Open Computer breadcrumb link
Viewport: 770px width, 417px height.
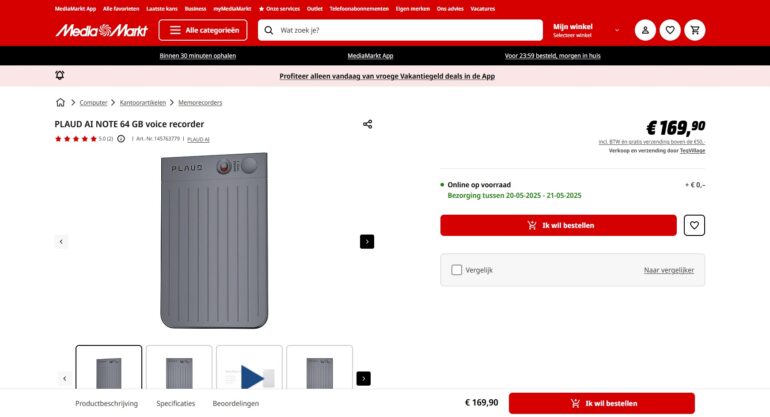point(93,103)
